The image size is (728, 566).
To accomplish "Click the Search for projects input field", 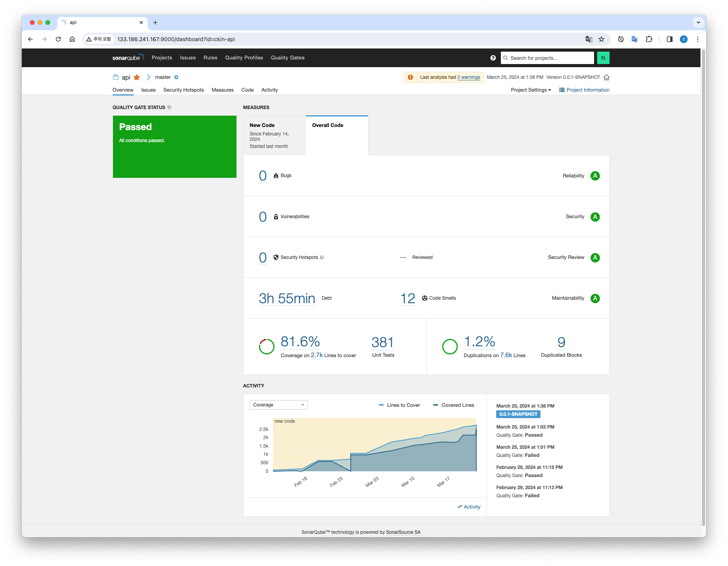I will click(547, 58).
